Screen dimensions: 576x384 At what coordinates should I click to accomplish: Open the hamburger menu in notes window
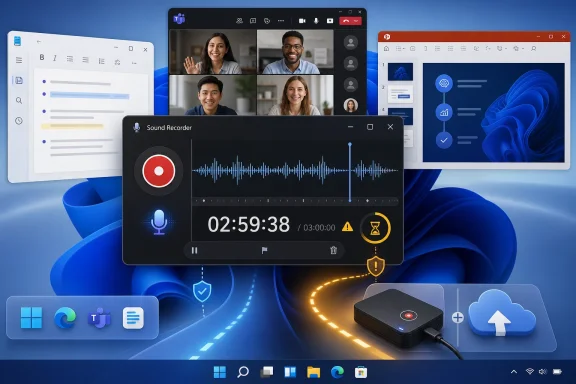[x=19, y=60]
